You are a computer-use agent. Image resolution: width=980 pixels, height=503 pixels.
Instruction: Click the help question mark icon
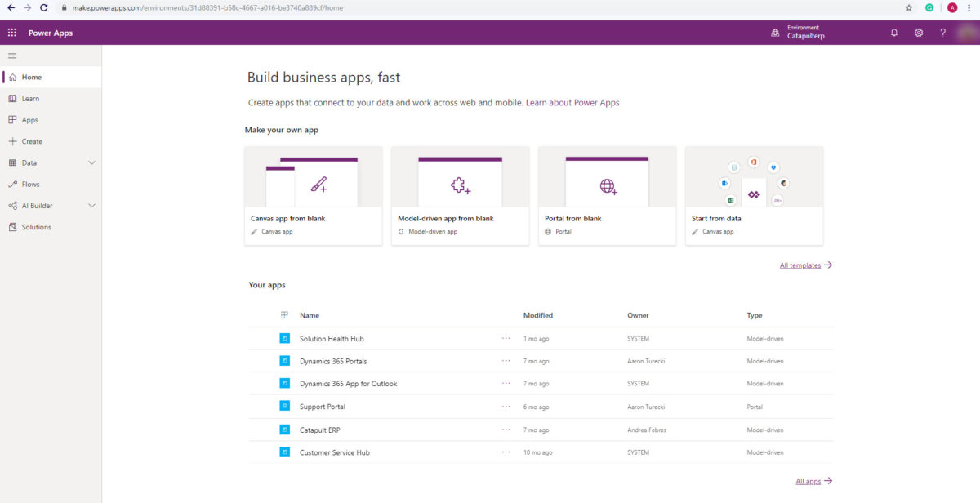click(x=942, y=33)
